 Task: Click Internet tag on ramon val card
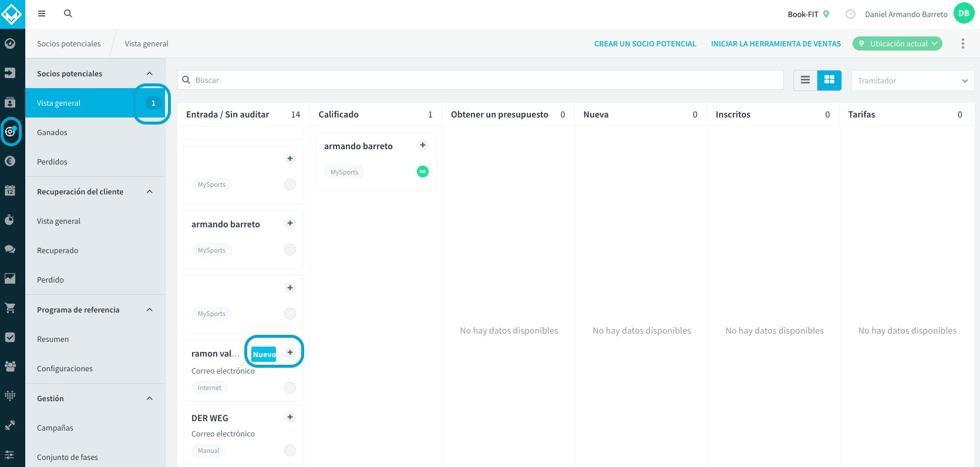point(210,388)
